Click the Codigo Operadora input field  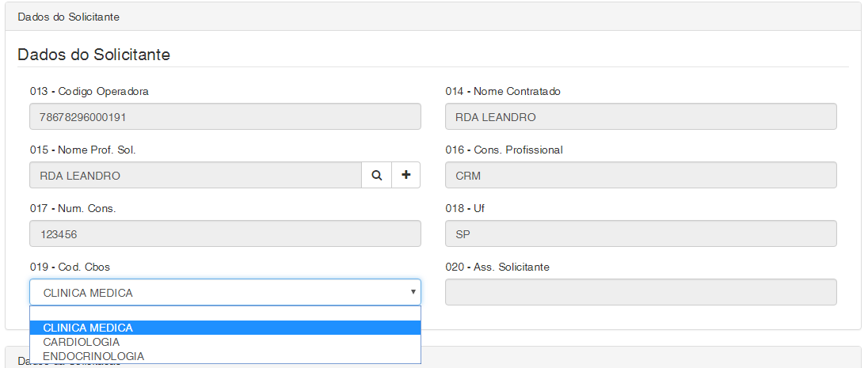(x=225, y=117)
